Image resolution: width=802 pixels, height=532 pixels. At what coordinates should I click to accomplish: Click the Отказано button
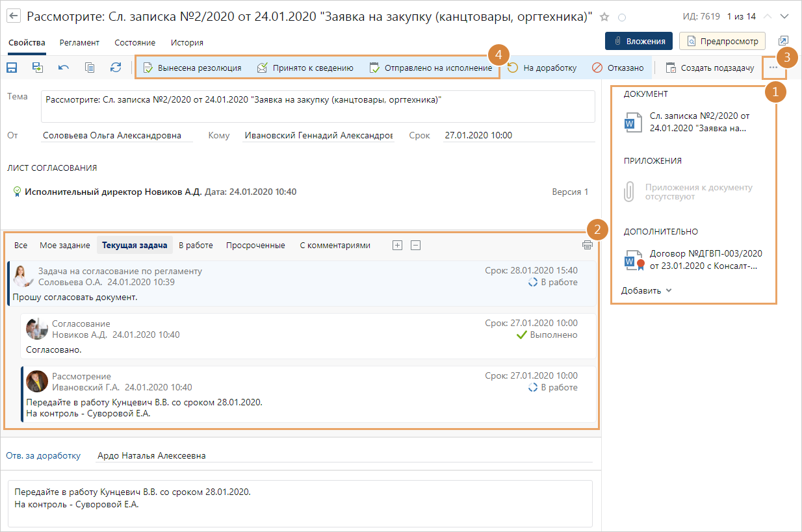pos(618,68)
